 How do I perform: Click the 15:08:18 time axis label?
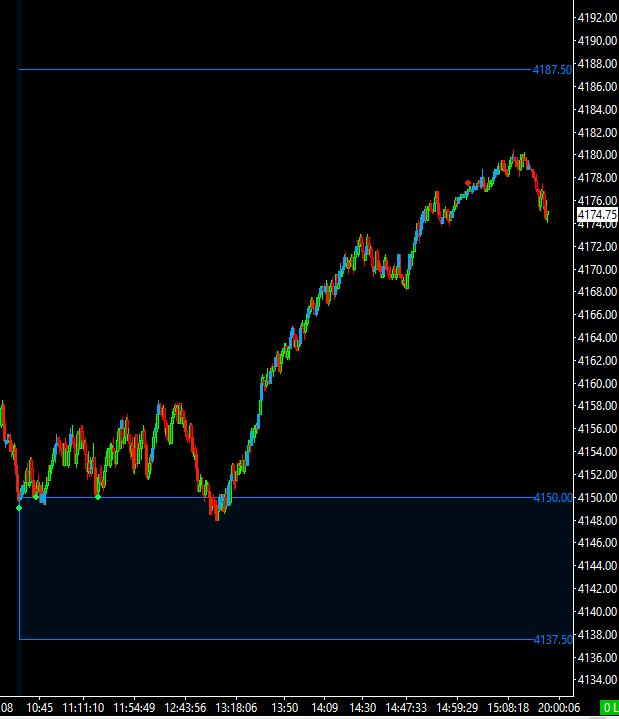coord(508,708)
